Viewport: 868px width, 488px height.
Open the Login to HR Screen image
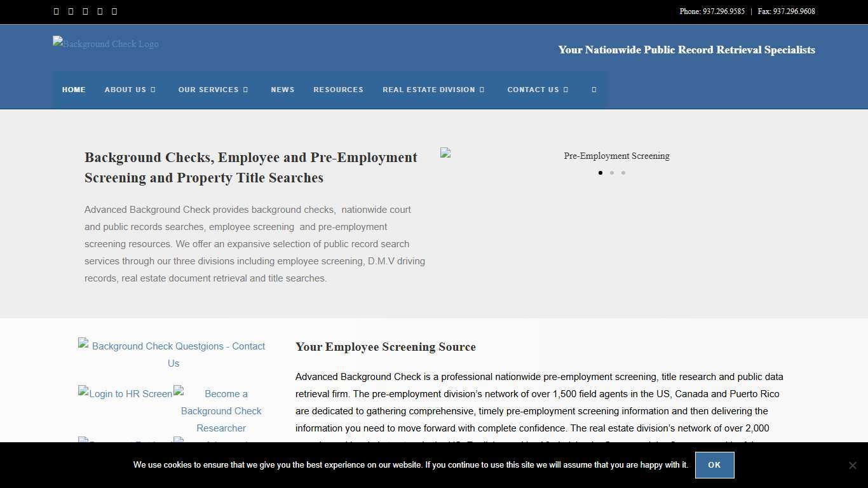(x=125, y=393)
